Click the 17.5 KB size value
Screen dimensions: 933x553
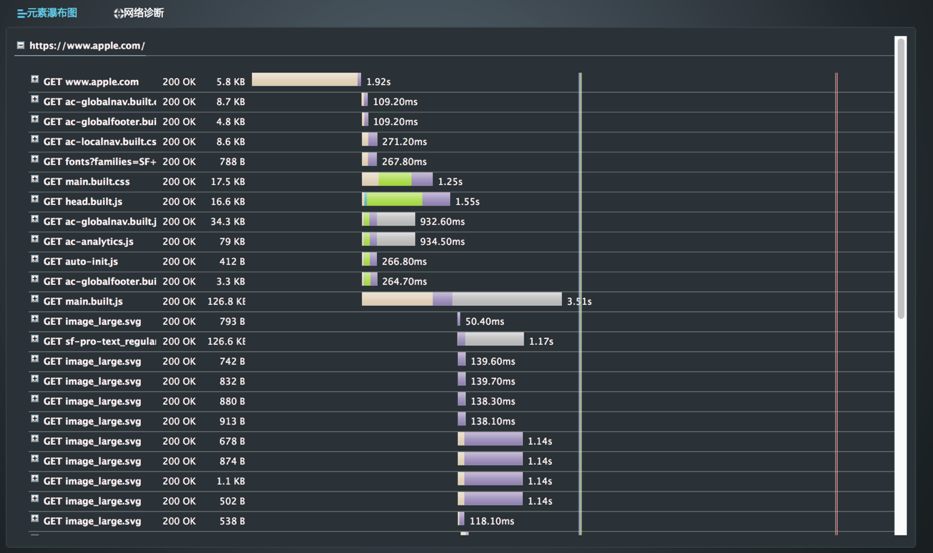228,182
